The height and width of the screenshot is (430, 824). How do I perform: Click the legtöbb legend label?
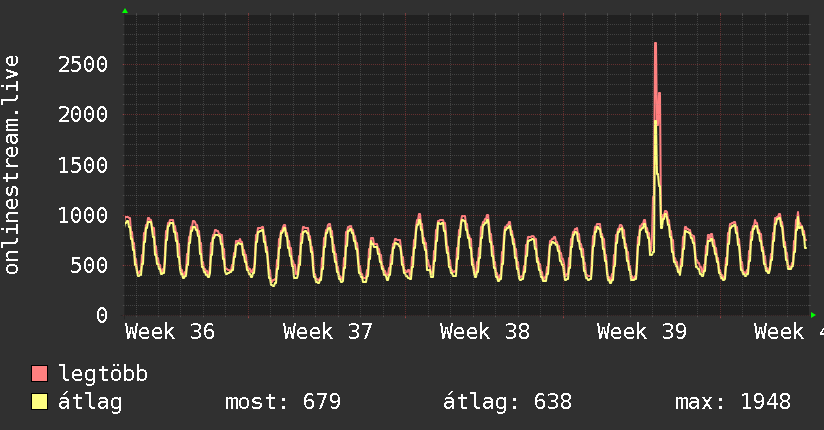[103, 374]
